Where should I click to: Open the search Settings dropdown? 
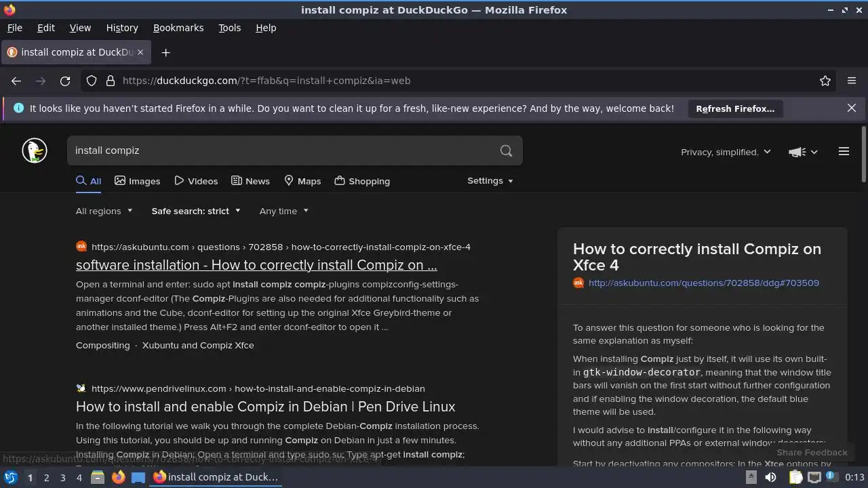tap(490, 181)
